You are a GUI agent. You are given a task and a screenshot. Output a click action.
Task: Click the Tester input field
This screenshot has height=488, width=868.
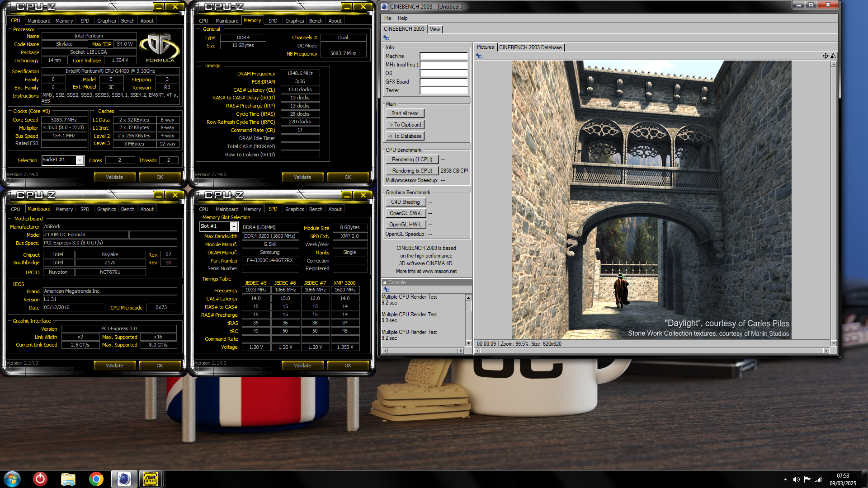click(x=443, y=90)
